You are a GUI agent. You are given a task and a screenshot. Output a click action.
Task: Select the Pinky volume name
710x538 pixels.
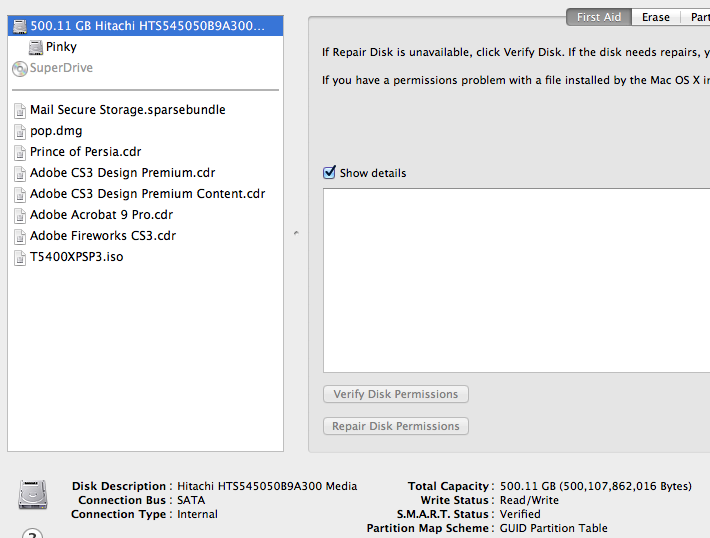pyautogui.click(x=61, y=47)
